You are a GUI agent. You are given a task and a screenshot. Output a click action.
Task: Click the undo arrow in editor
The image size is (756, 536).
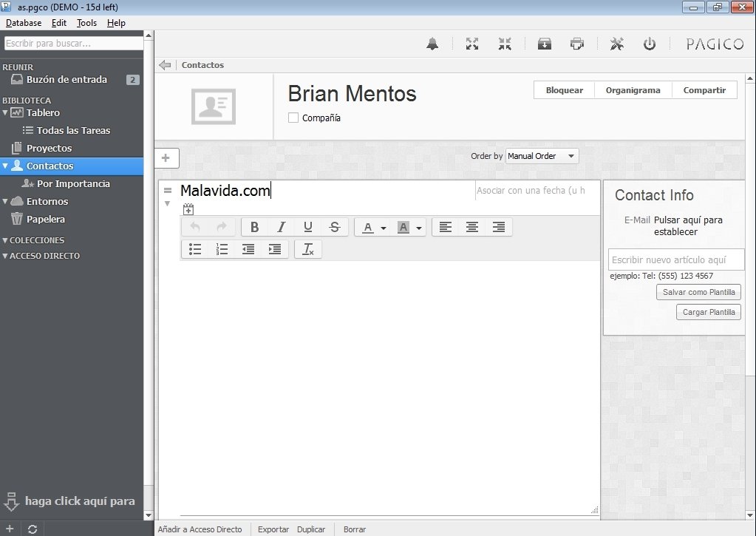click(x=195, y=227)
